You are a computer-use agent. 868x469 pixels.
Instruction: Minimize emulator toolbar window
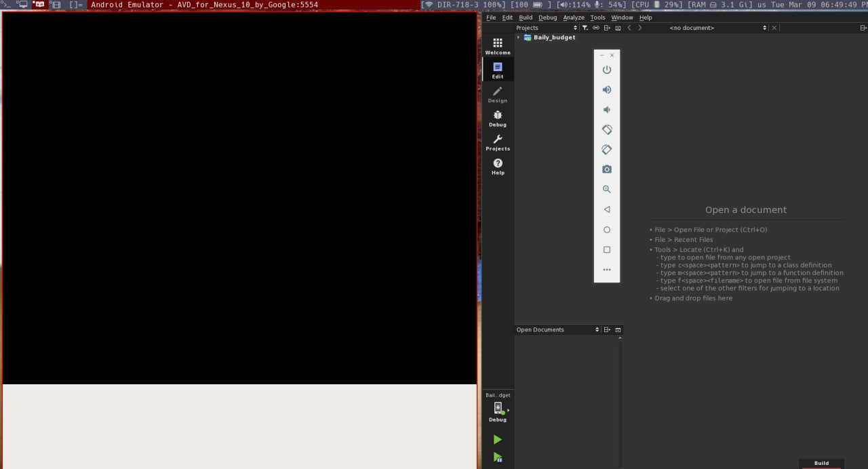pos(601,55)
